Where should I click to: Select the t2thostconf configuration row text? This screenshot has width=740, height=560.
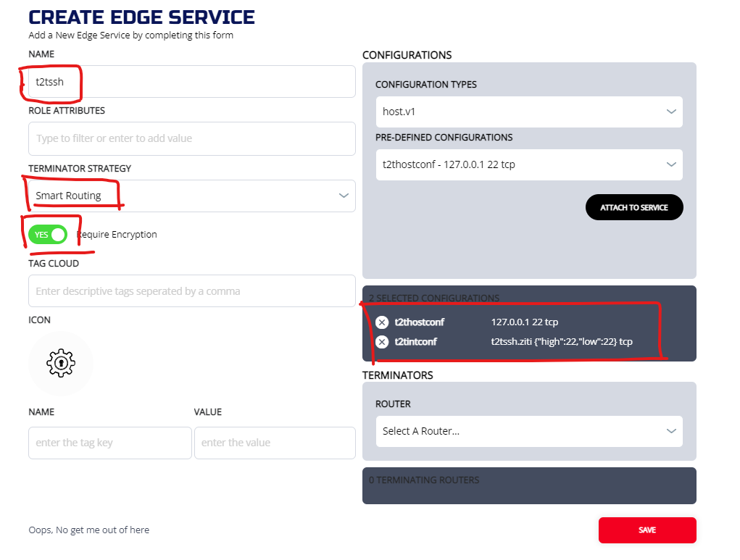point(420,322)
